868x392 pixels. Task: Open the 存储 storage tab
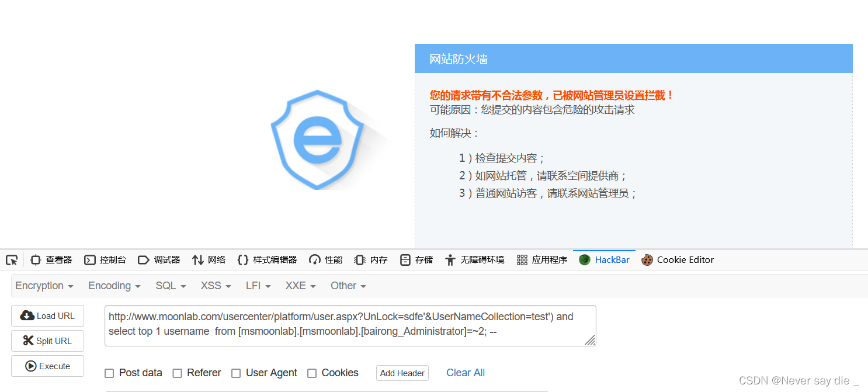coord(416,260)
